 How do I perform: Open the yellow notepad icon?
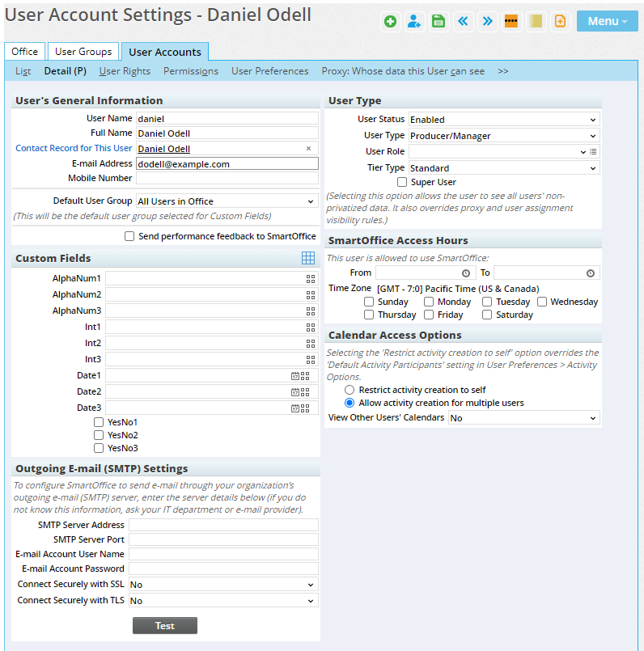[535, 22]
